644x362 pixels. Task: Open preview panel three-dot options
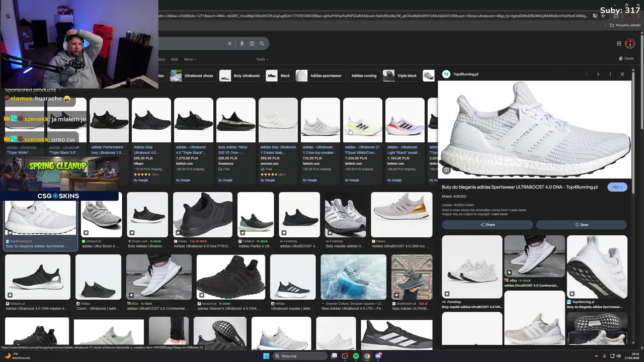[610, 74]
